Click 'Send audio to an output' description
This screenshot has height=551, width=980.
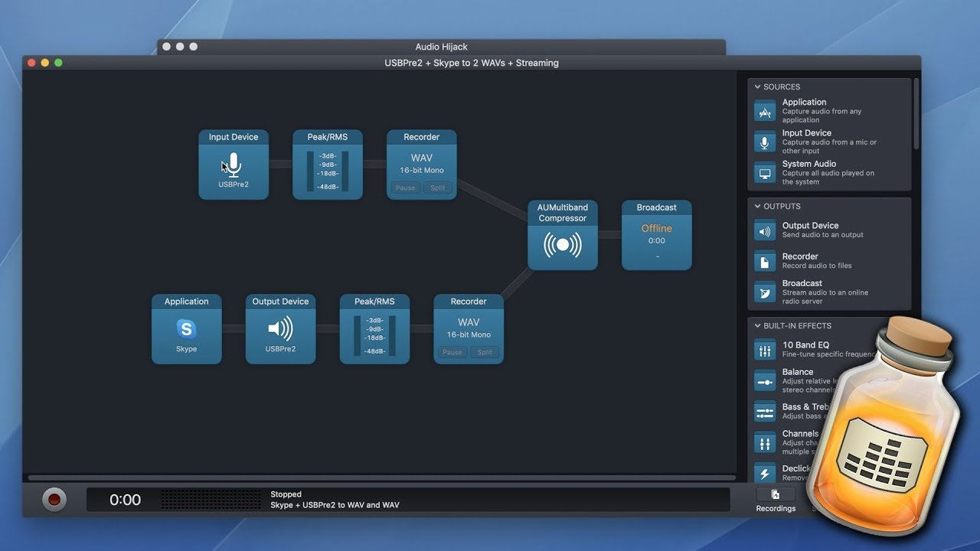point(823,235)
